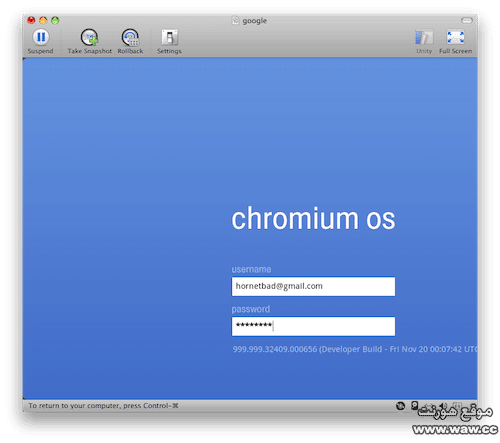
Task: Toggle the toolbar pill button
Action: tap(467, 20)
